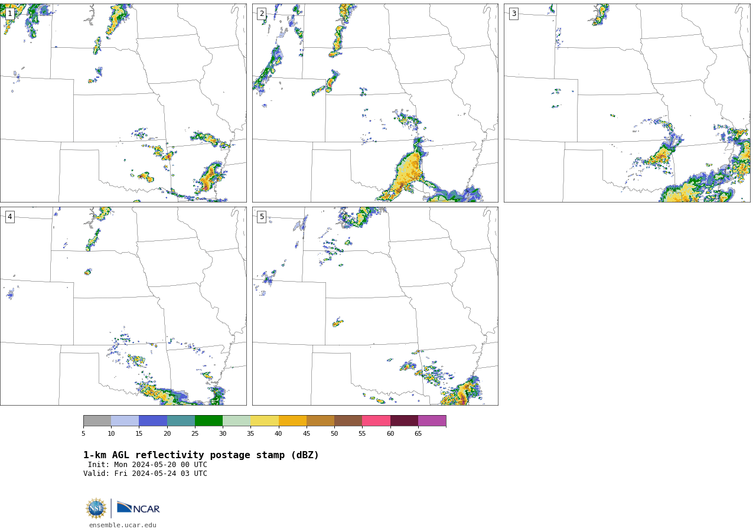Viewport: 756px width, 532px height.
Task: Click the tan 45-50 dBZ swatch
Action: tap(320, 421)
